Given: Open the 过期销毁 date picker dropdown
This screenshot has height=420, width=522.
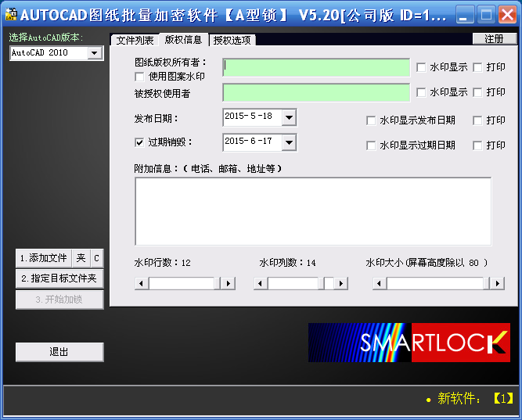Looking at the screenshot, I should pyautogui.click(x=289, y=142).
